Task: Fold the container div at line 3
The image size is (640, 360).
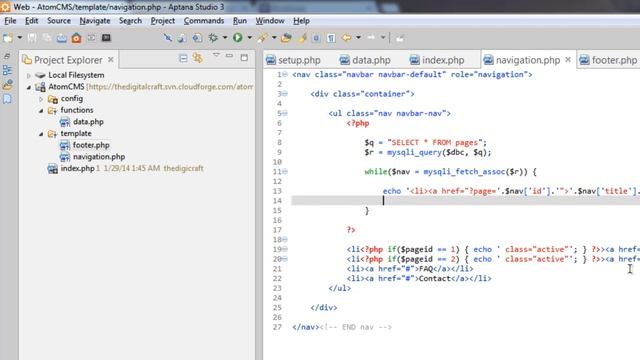Action: (285, 94)
